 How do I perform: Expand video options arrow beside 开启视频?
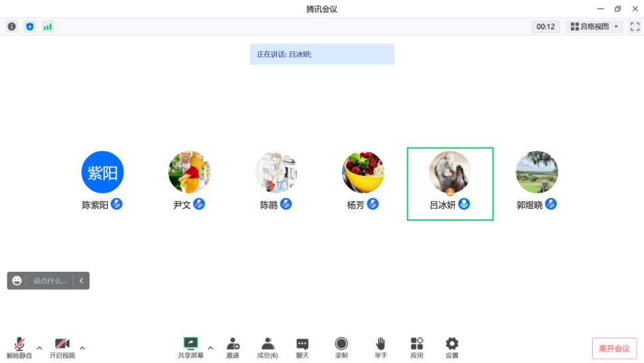coord(82,348)
